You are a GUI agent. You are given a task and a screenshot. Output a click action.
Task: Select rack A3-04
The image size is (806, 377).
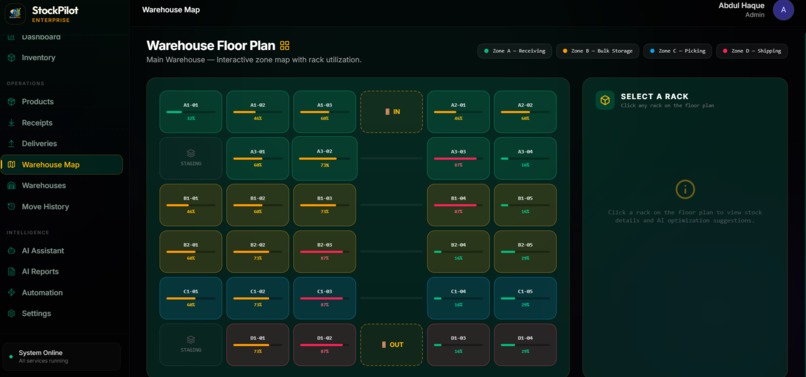525,158
